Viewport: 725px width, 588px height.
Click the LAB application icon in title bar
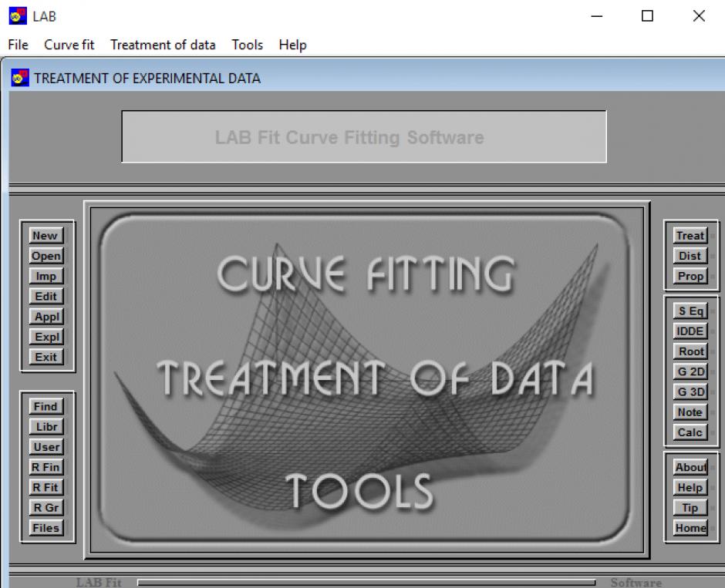point(18,16)
